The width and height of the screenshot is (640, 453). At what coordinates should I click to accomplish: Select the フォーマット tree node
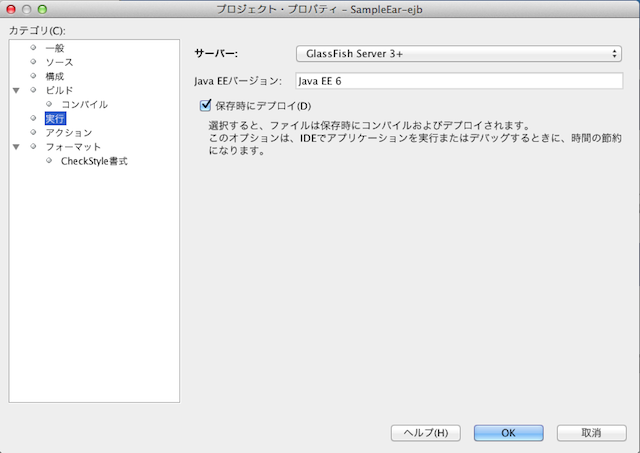[x=72, y=147]
